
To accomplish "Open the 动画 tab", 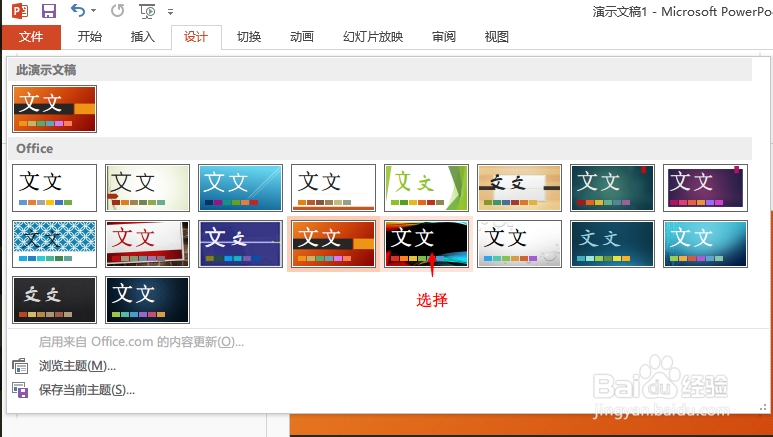I will [302, 37].
